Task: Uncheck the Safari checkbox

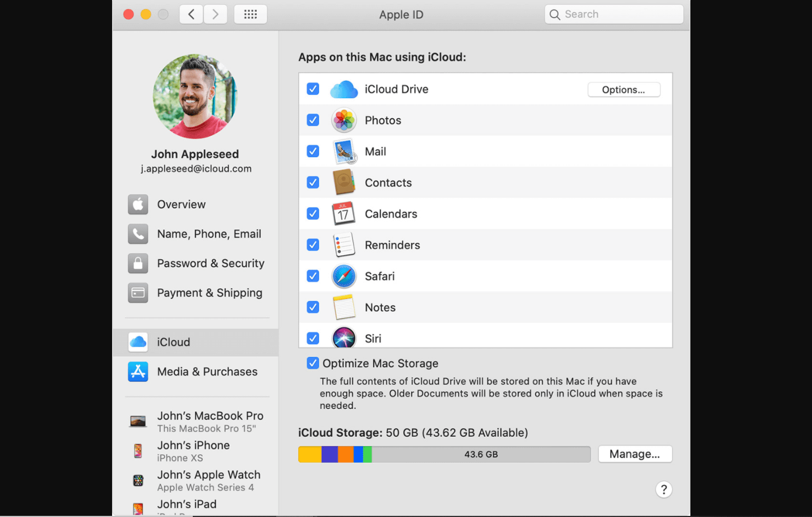Action: click(313, 276)
